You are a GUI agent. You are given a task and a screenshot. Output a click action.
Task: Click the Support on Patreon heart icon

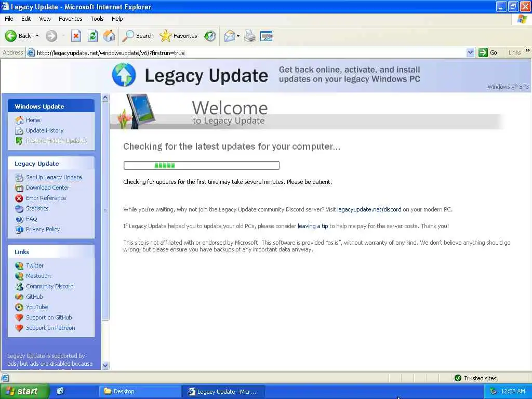tap(19, 328)
